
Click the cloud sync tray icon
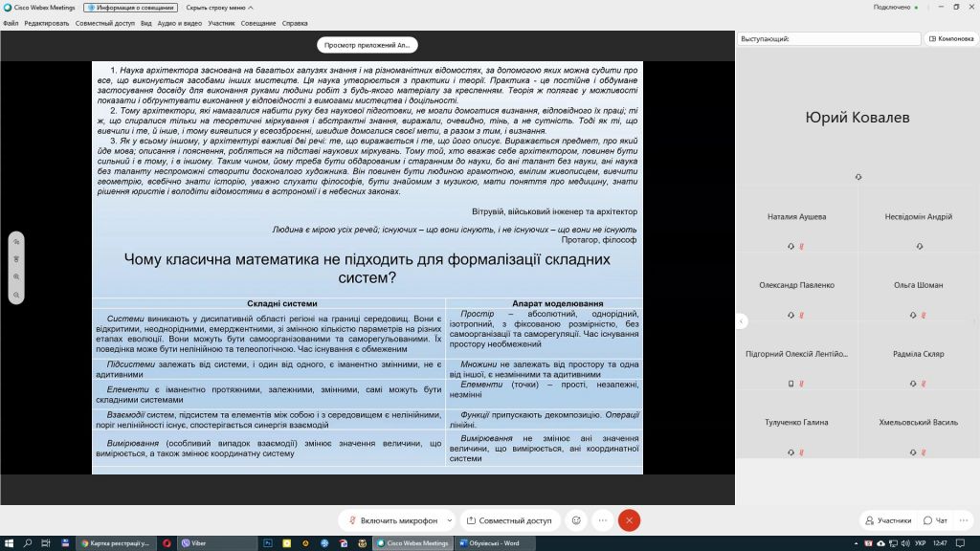coord(880,543)
